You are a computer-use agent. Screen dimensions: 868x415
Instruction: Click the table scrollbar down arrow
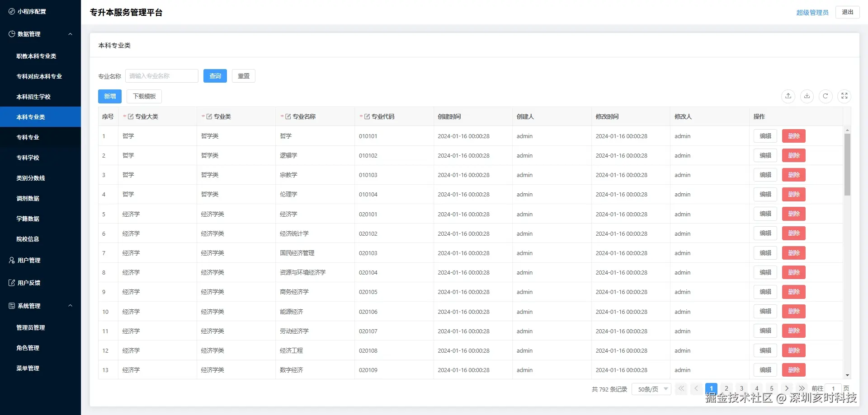847,375
